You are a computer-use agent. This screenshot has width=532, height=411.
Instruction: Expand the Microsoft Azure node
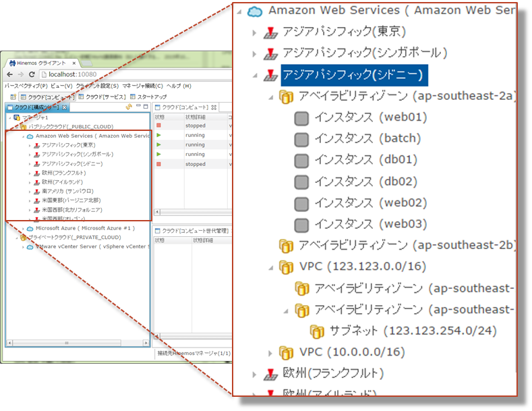coord(23,229)
